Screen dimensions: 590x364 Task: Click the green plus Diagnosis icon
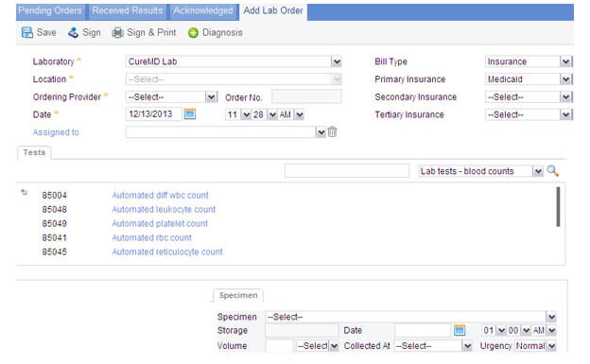(x=194, y=33)
